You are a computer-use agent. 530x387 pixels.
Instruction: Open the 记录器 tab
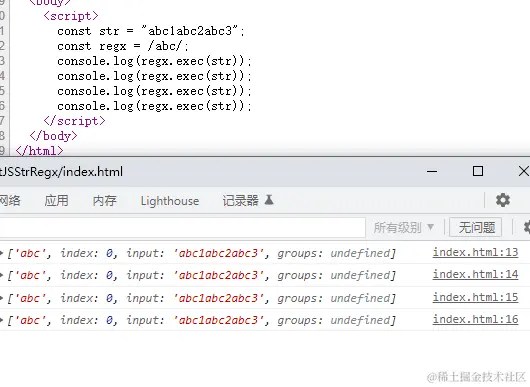[x=240, y=200]
